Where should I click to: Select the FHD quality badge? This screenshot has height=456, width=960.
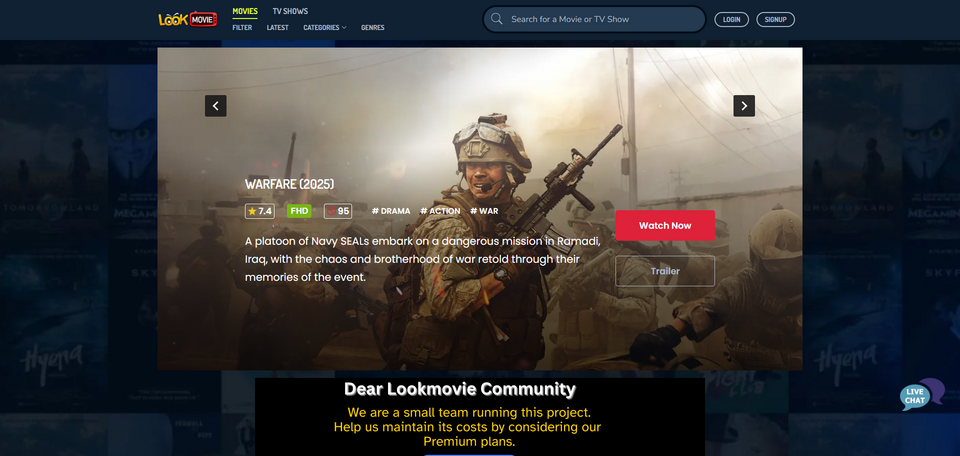299,211
